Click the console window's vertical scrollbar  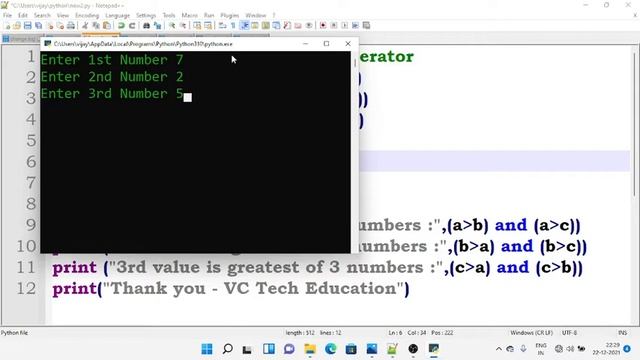[x=355, y=152]
